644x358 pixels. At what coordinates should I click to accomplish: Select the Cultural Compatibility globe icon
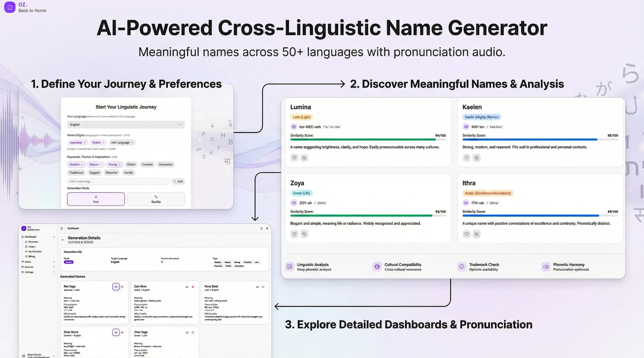377,267
